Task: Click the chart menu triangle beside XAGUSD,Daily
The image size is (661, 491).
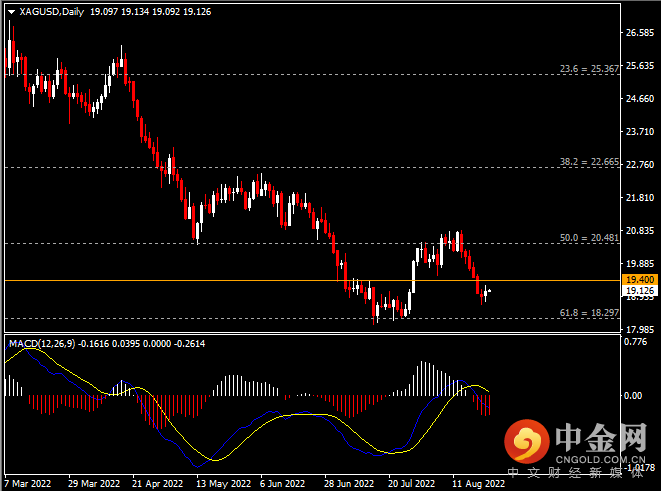Action: (x=11, y=12)
